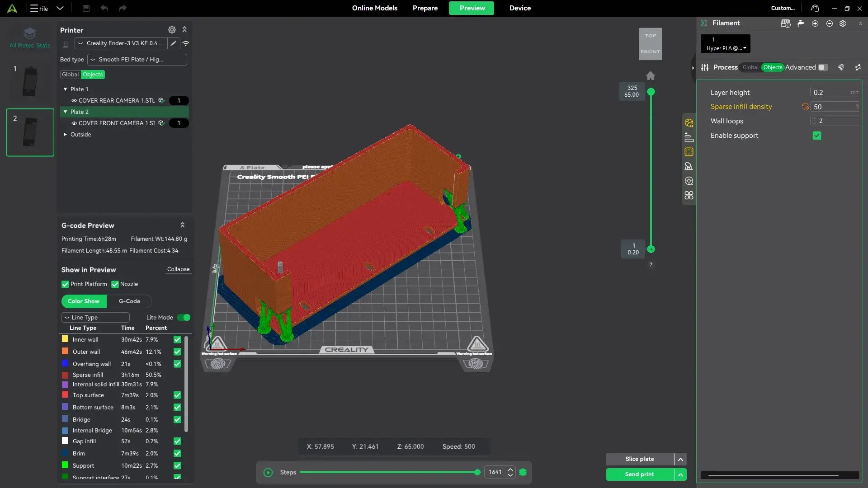This screenshot has width=868, height=488.
Task: Click the green layers icon beside steps
Action: pyautogui.click(x=523, y=472)
